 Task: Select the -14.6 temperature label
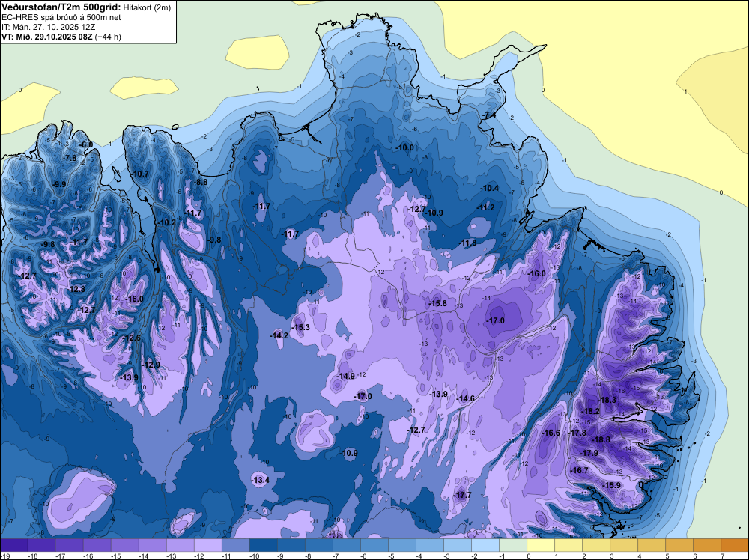point(465,398)
